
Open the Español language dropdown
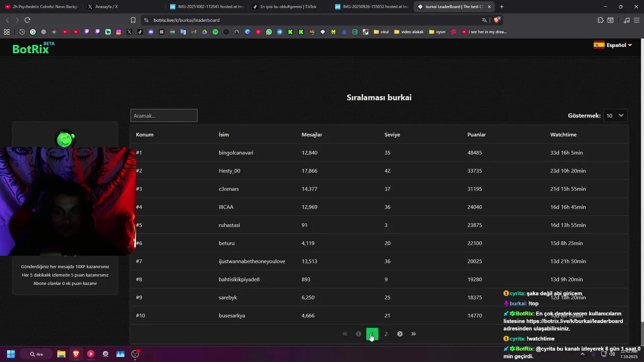pos(613,45)
